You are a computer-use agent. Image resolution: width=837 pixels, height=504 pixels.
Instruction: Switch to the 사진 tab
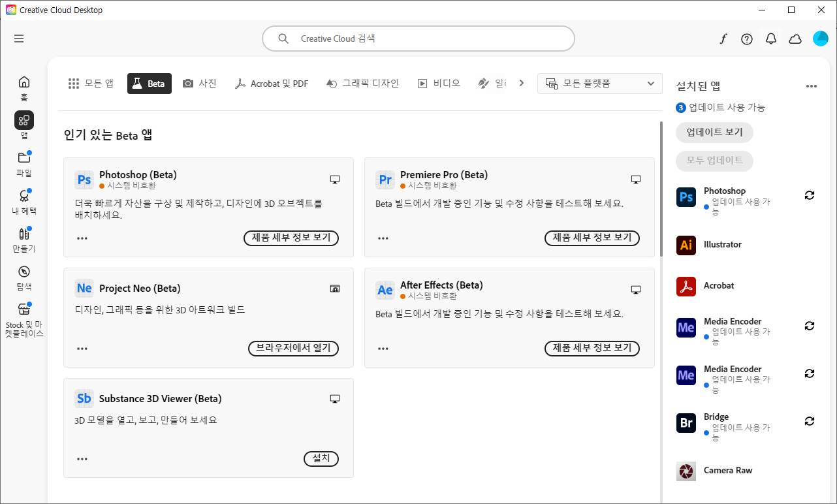[x=200, y=84]
